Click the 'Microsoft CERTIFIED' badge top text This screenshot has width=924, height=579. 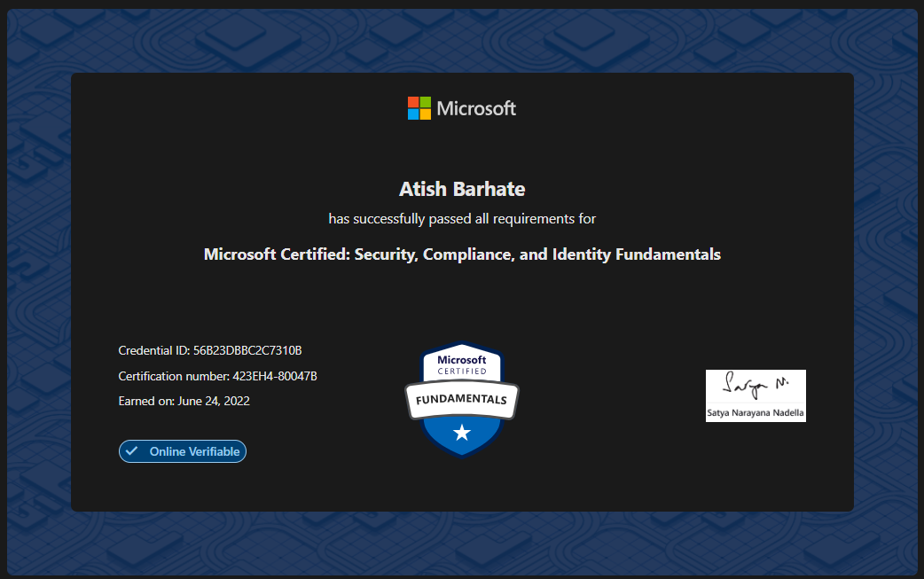[462, 364]
